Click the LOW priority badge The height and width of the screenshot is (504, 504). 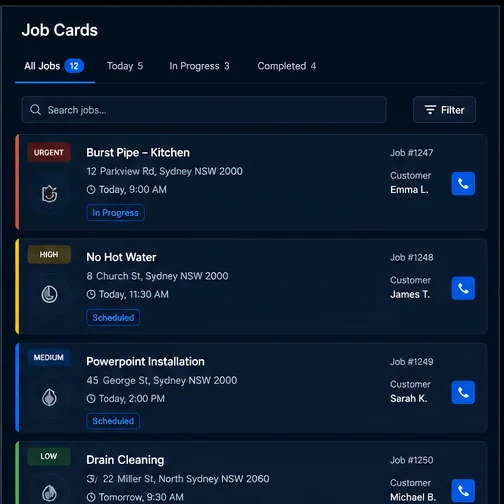point(49,456)
